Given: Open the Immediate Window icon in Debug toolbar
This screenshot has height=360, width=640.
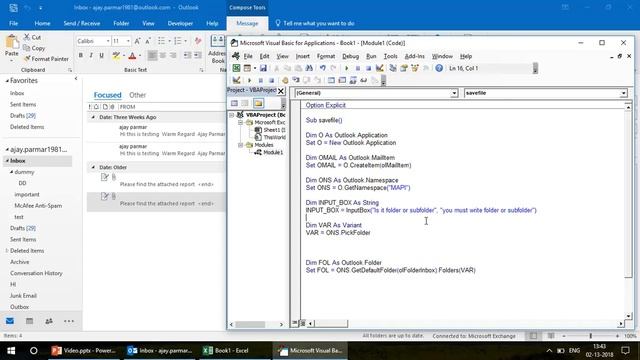Looking at the screenshot, I should (342, 80).
